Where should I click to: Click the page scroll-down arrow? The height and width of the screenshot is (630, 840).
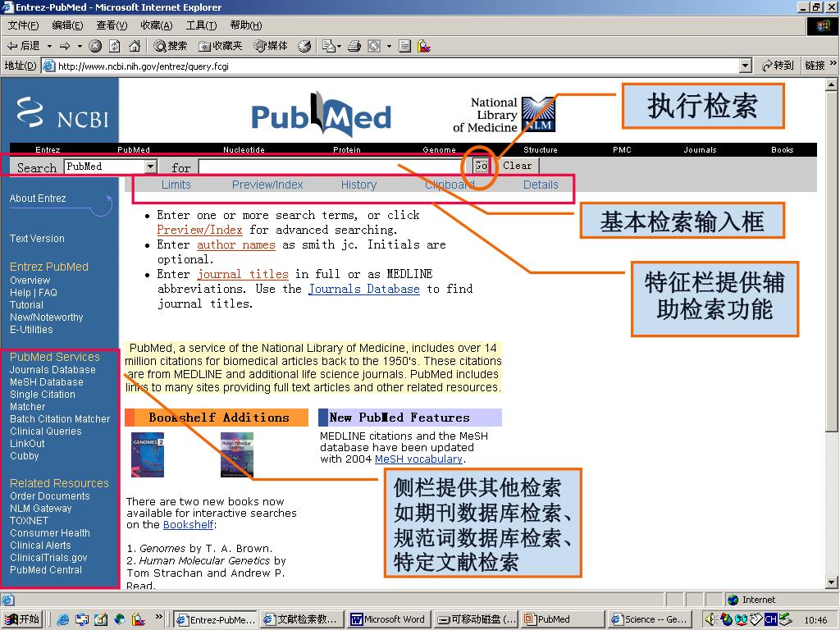[x=832, y=582]
